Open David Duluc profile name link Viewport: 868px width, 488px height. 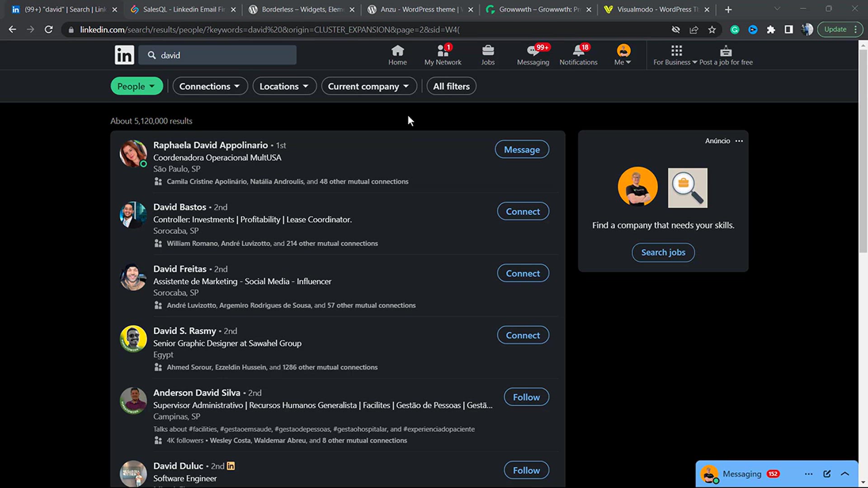pos(178,466)
